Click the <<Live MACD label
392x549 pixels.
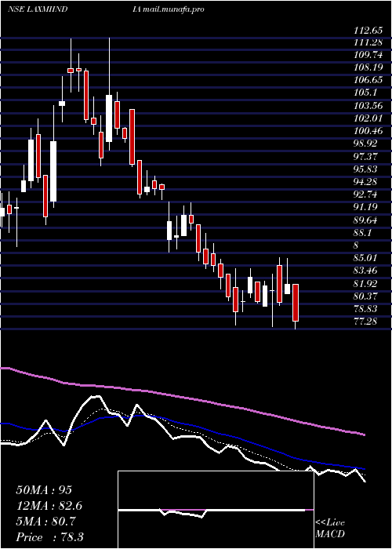pos(330,529)
